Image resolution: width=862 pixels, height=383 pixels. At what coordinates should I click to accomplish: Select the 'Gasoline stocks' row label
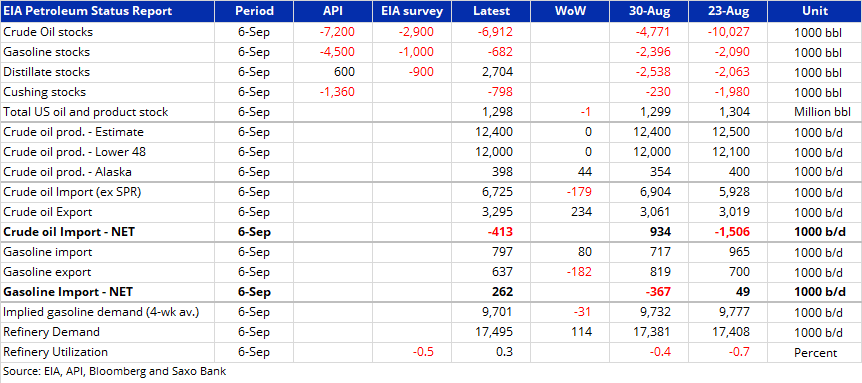[46, 52]
